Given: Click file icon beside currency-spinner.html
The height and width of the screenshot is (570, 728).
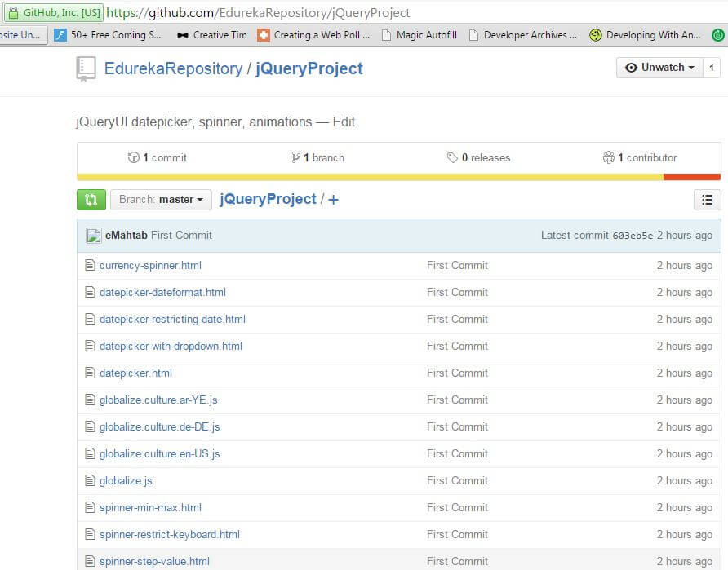Looking at the screenshot, I should 90,265.
